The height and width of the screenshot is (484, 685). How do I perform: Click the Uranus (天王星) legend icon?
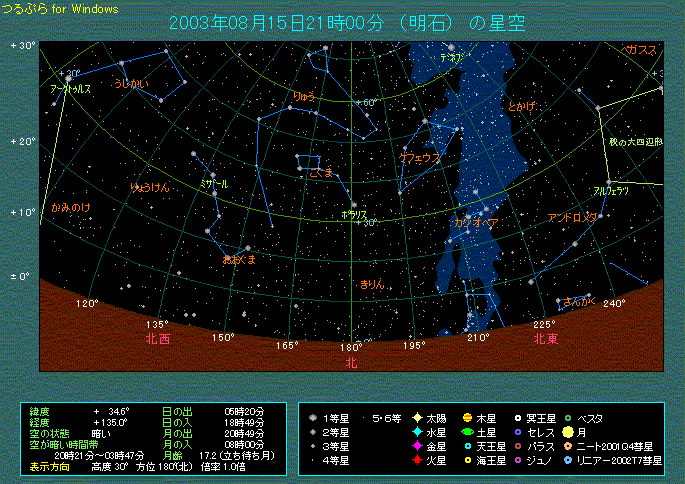tap(467, 446)
